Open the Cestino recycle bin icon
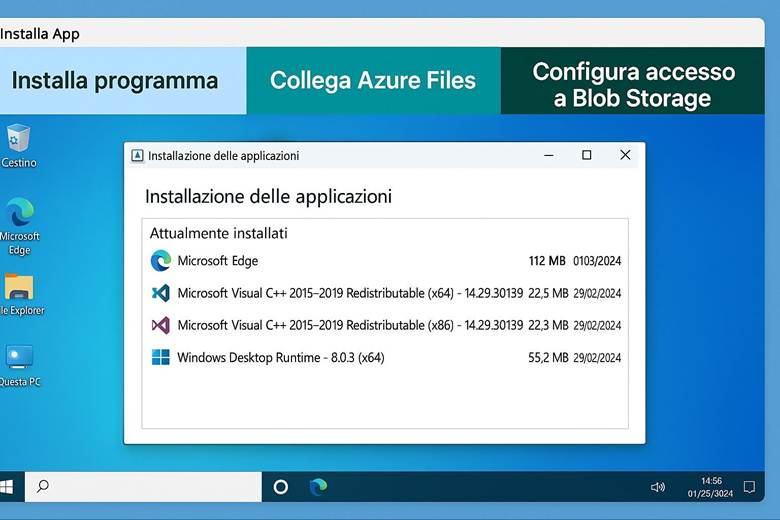The height and width of the screenshot is (520, 780). (18, 145)
